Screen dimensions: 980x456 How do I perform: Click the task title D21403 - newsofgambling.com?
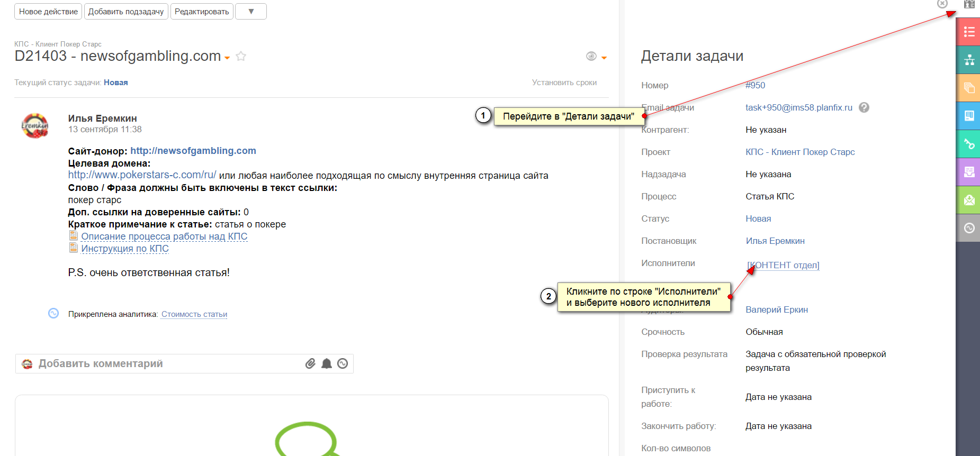click(x=118, y=56)
